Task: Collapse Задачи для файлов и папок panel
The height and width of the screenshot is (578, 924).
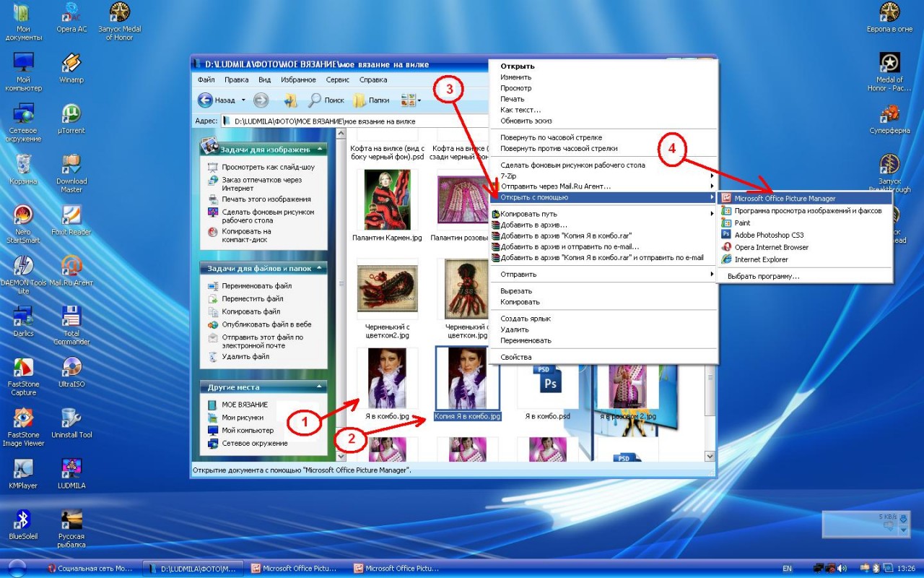Action: 320,268
